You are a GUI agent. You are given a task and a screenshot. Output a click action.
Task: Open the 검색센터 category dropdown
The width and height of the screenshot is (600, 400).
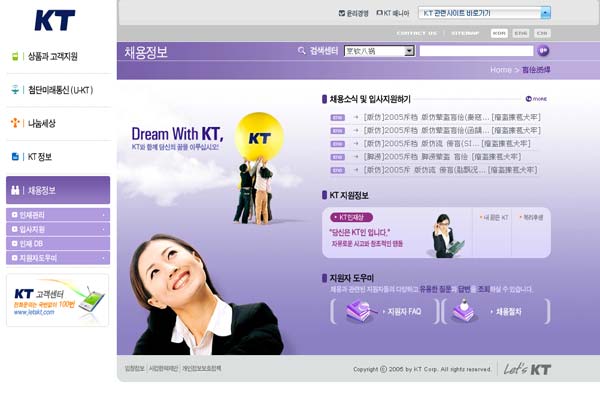coord(409,50)
